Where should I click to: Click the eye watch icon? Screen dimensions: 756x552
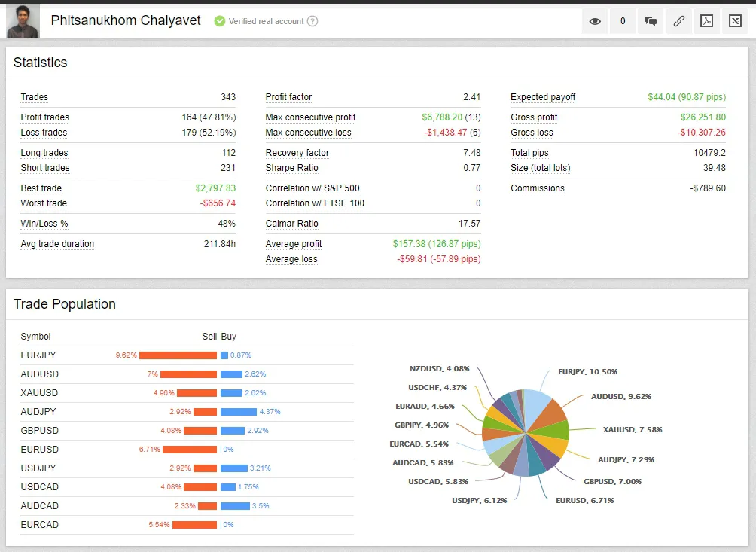pyautogui.click(x=595, y=21)
